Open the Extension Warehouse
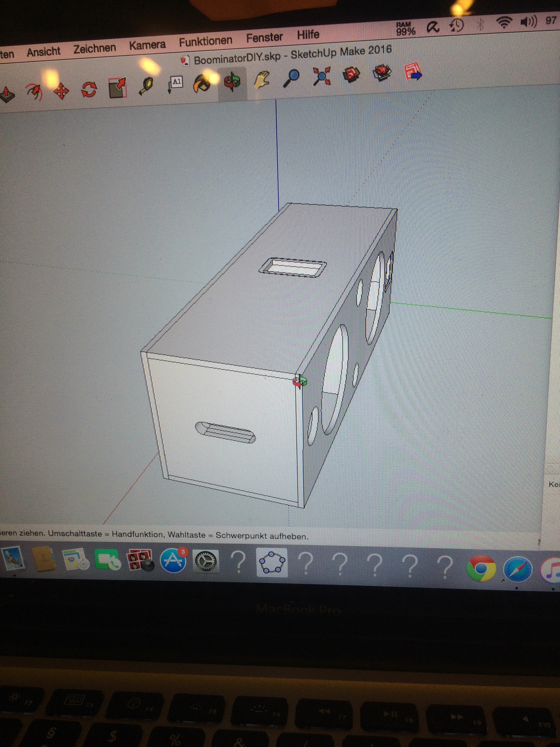The height and width of the screenshot is (747, 560). [x=382, y=72]
